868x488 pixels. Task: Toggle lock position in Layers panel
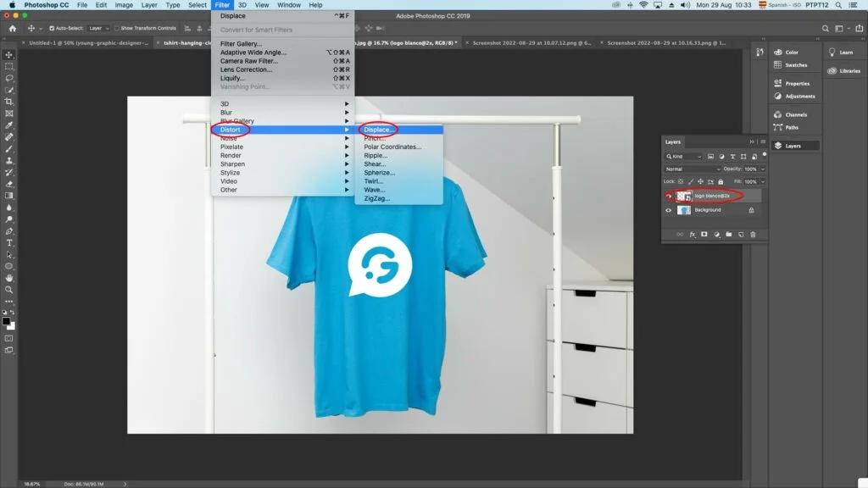700,181
